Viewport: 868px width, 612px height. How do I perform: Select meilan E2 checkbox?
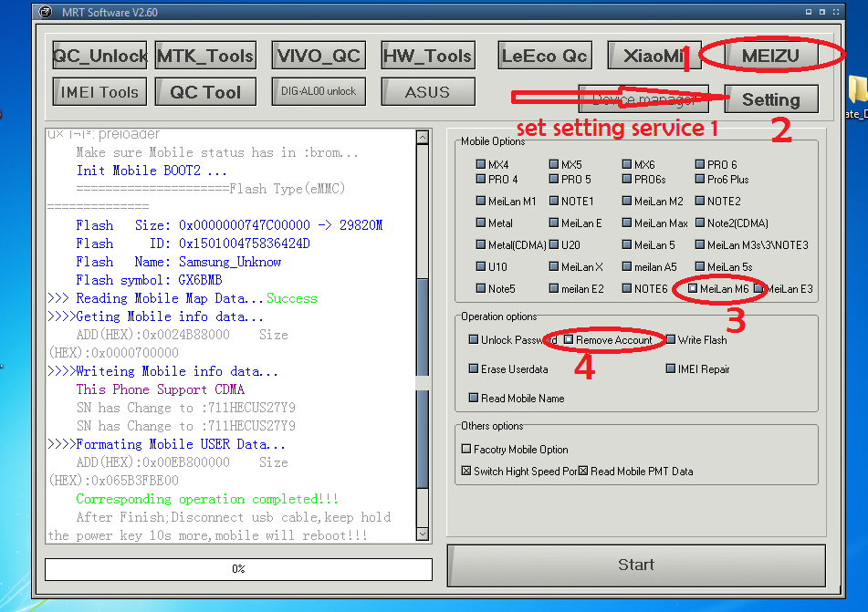pos(554,288)
